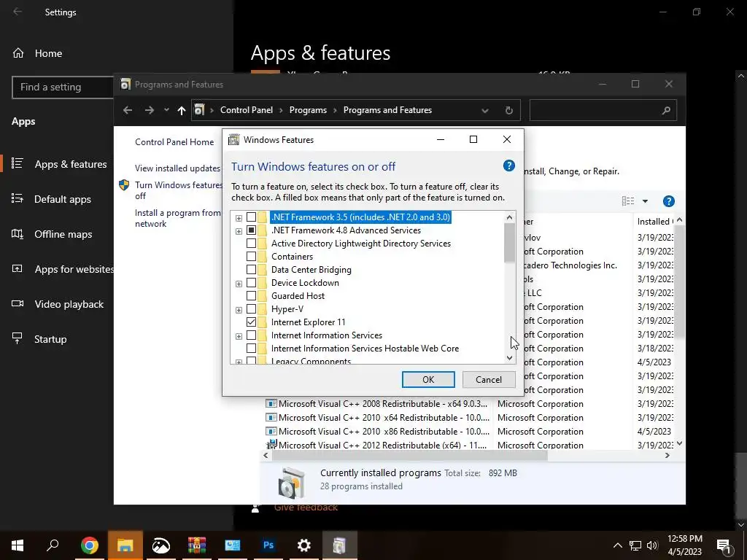This screenshot has width=747, height=560.
Task: Open Photoshop from taskbar
Action: (268, 545)
